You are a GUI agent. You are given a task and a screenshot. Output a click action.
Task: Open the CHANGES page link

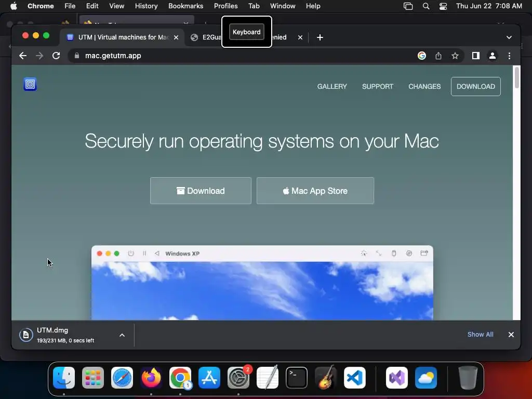tap(424, 87)
